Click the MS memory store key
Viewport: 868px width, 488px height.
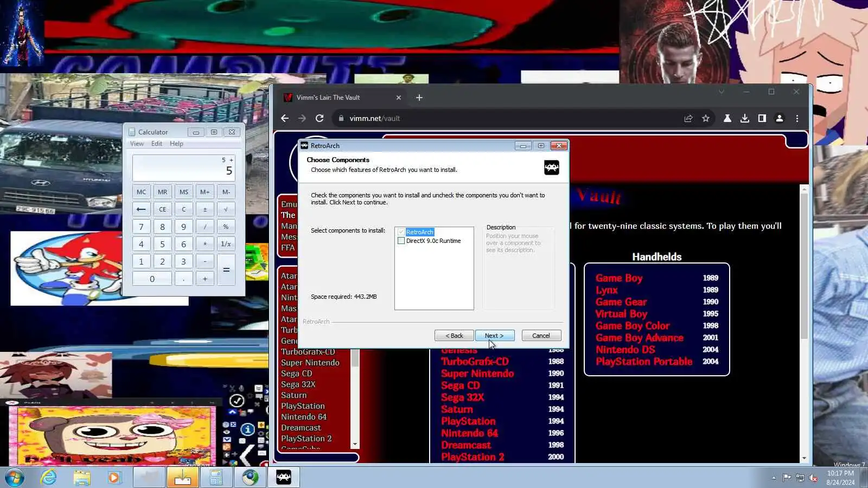(184, 192)
